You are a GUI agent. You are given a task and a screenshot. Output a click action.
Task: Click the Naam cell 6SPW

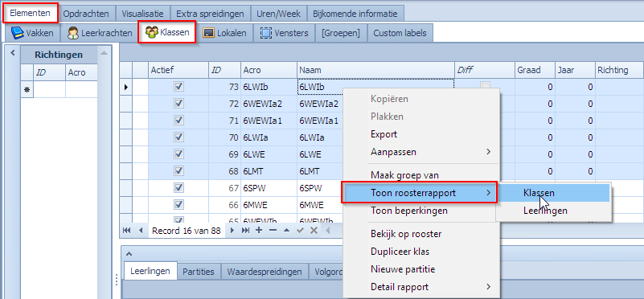[319, 188]
